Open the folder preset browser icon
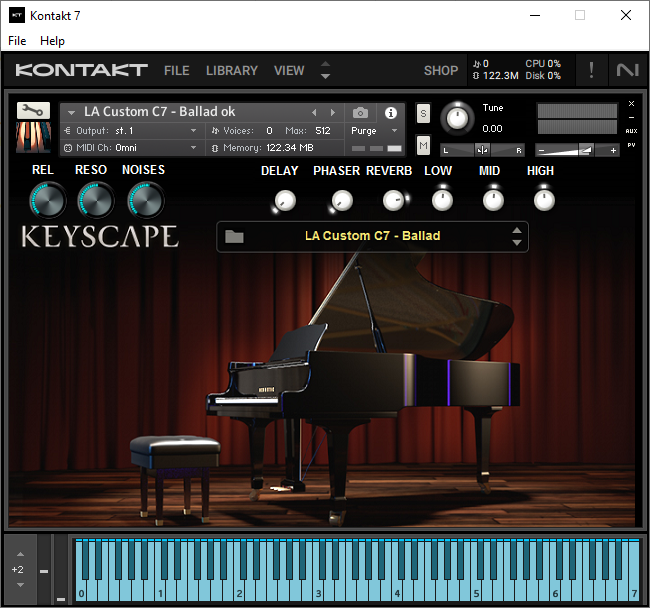 click(234, 237)
